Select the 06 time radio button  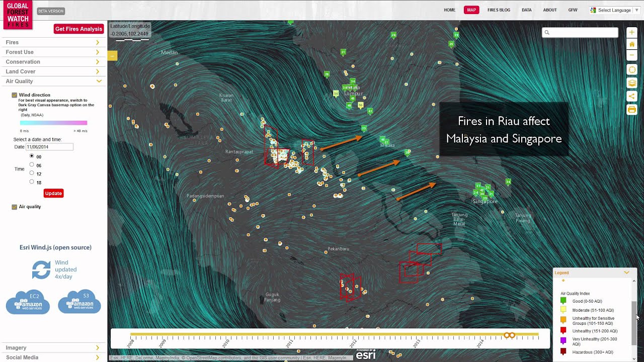pyautogui.click(x=32, y=165)
